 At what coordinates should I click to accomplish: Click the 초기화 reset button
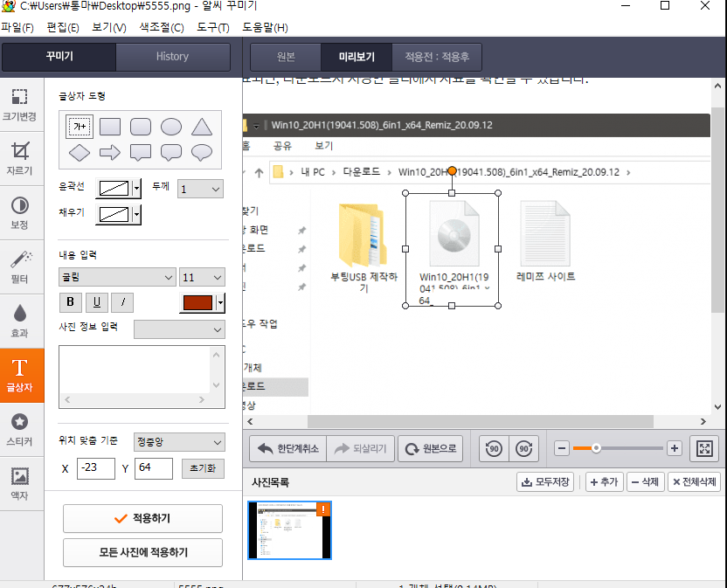203,468
